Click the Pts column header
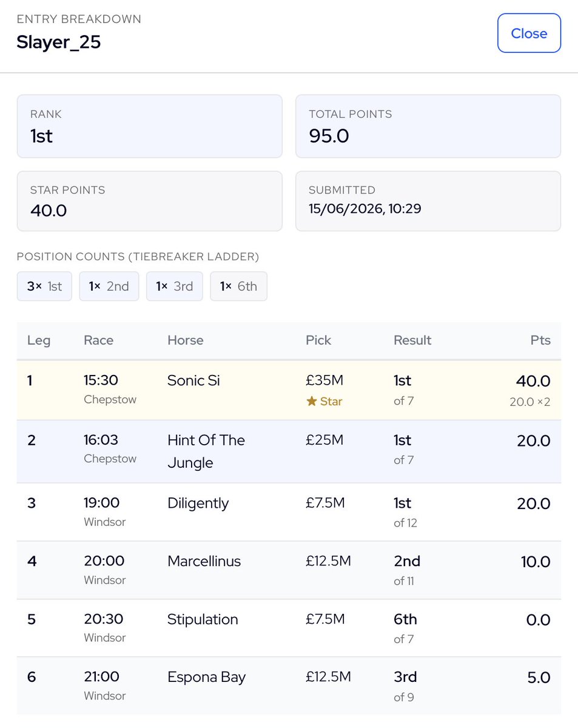This screenshot has height=728, width=578. [540, 340]
